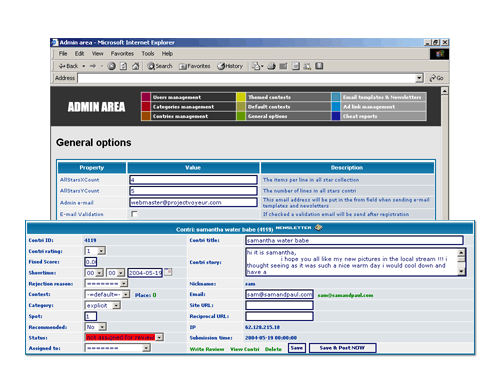500x375 pixels.
Task: Open the calendar icon beside showtime date
Action: click(168, 272)
